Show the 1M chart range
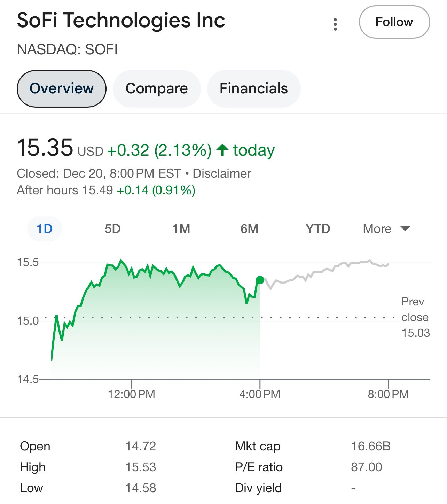Screen dimensions: 447x504 (x=181, y=229)
